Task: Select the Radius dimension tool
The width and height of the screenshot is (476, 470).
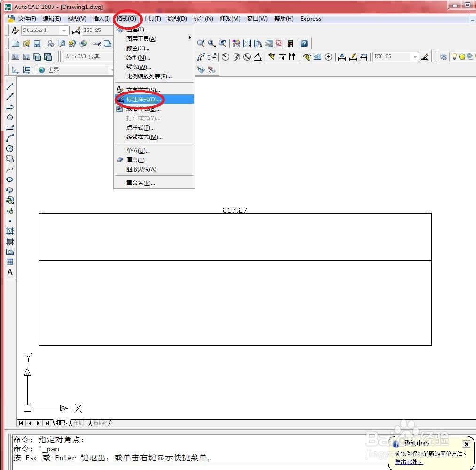Action: 225,57
